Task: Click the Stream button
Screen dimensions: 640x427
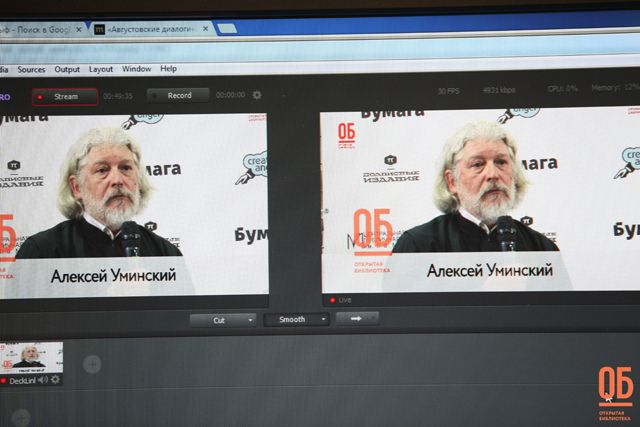Action: coord(64,97)
